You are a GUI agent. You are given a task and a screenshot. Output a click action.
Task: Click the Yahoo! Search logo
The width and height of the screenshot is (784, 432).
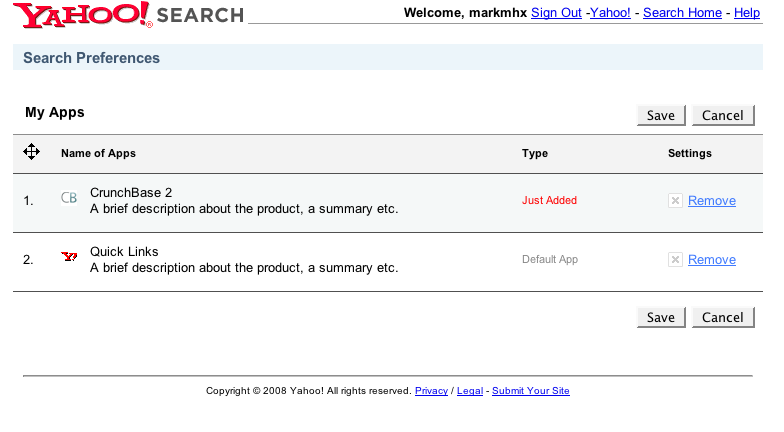[128, 14]
